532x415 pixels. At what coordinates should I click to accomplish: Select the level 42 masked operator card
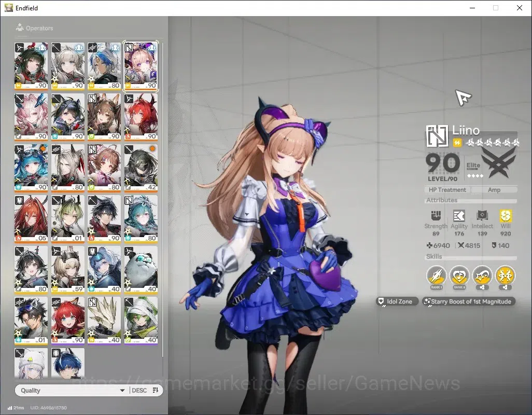click(141, 168)
